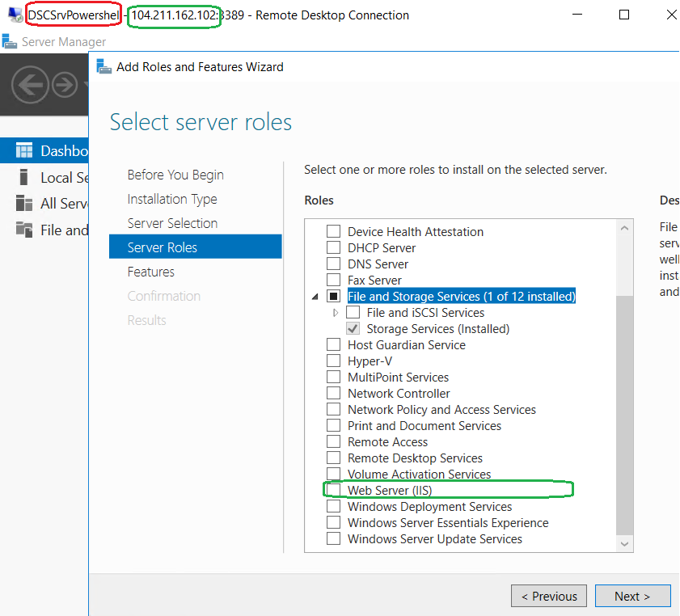
Task: Click the Next button
Action: pyautogui.click(x=632, y=596)
